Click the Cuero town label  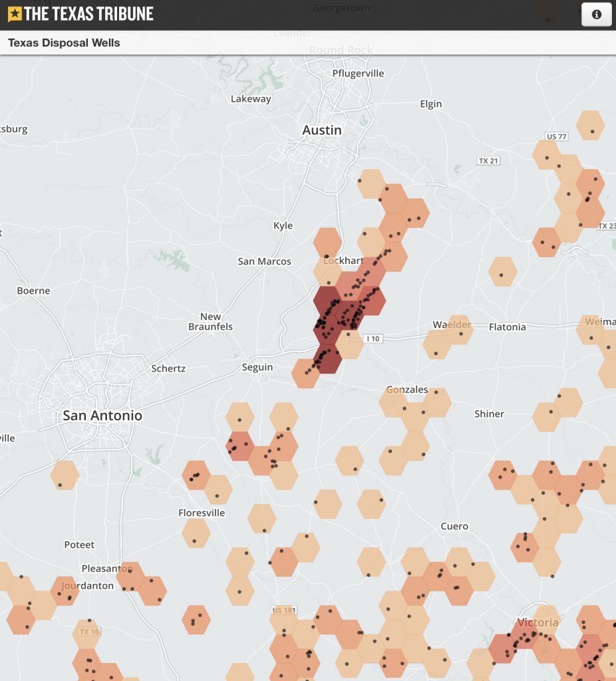[454, 526]
